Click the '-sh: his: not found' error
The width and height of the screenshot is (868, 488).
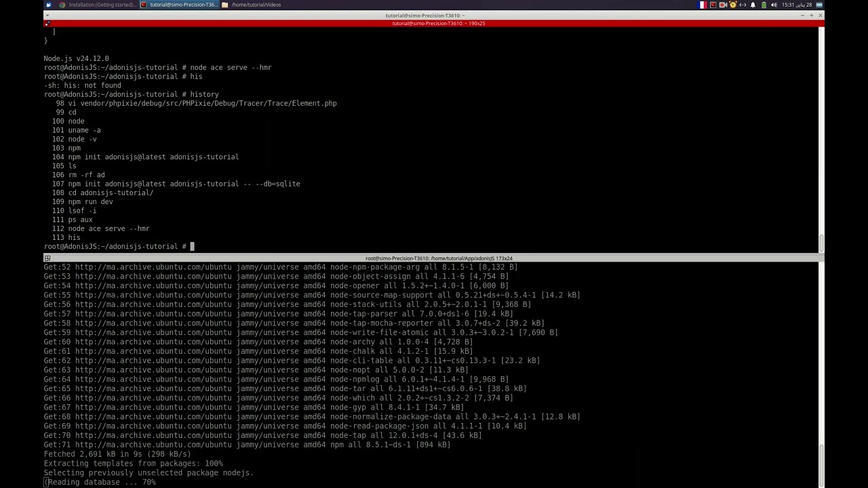click(82, 85)
